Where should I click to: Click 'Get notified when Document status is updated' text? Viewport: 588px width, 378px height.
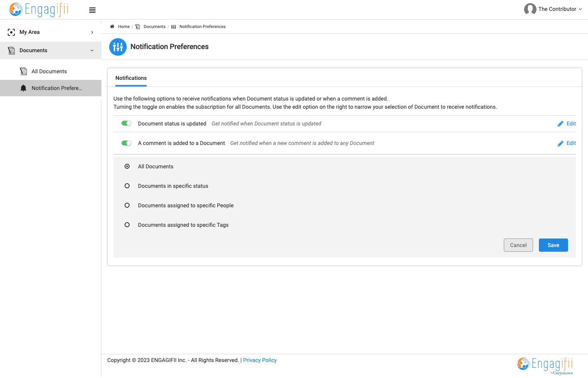pyautogui.click(x=266, y=124)
